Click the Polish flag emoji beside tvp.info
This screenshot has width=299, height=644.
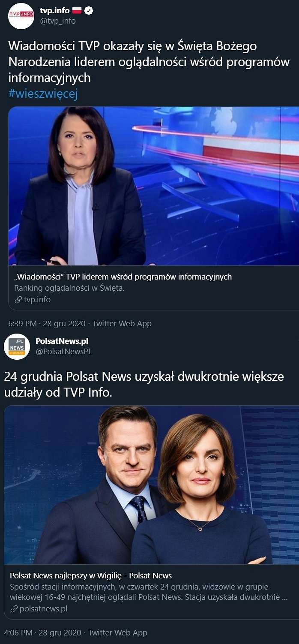click(x=77, y=11)
